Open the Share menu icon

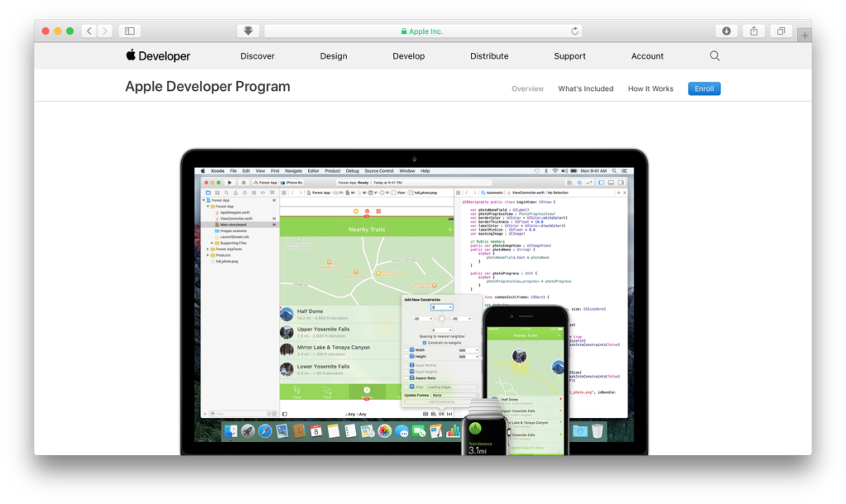point(753,31)
